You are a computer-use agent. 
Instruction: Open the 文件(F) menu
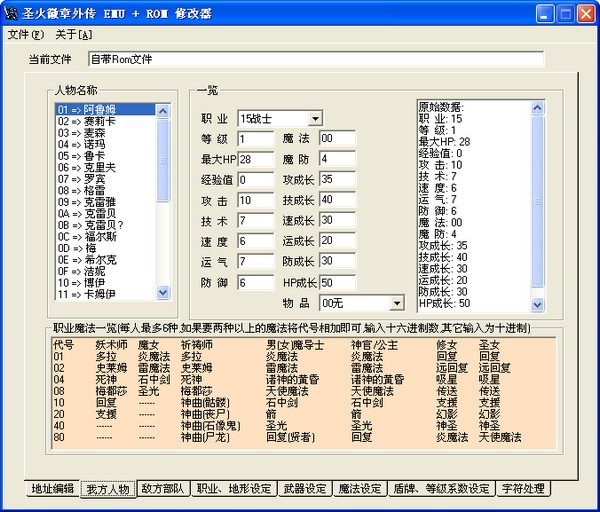(26, 35)
